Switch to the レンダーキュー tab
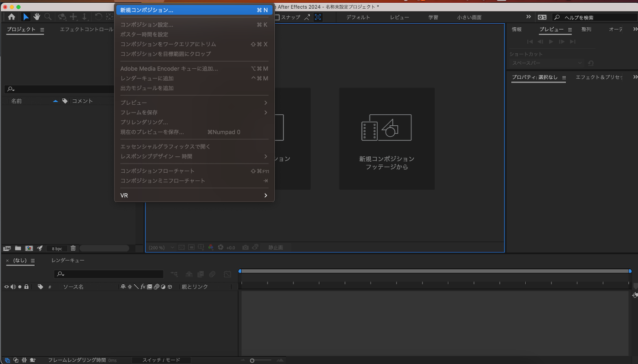Viewport: 638px width, 364px height. click(68, 260)
